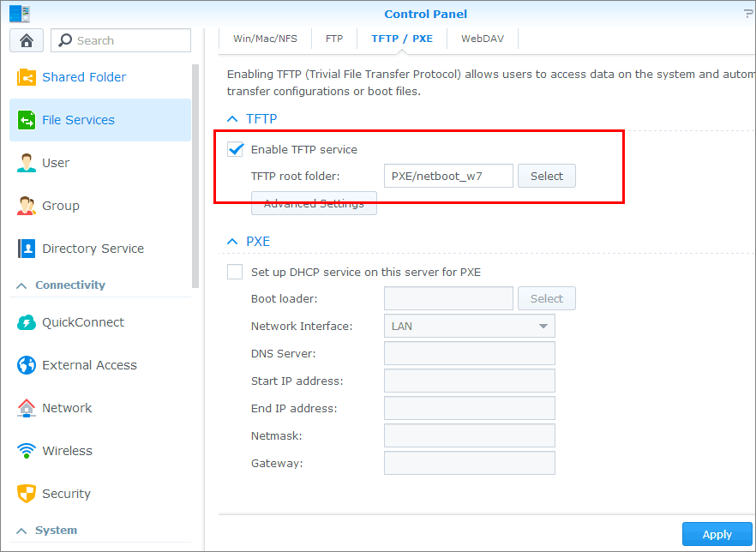
Task: Click the Group icon in sidebar
Action: click(25, 206)
